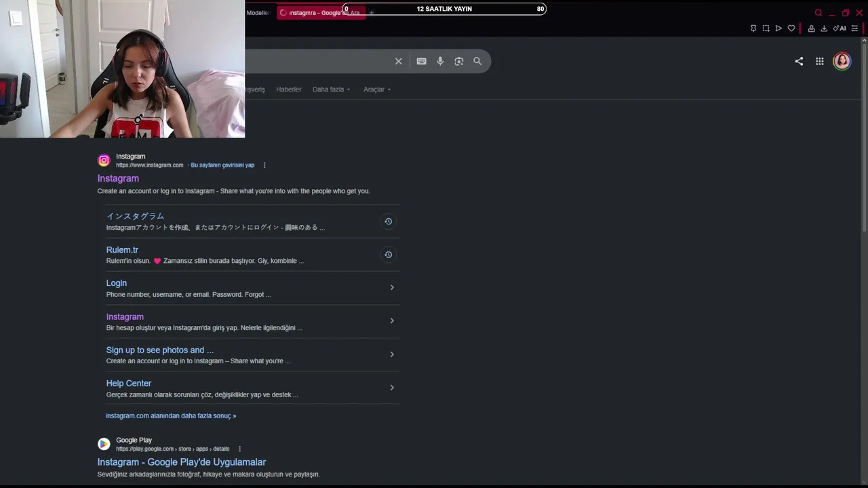Viewport: 868px width, 488px height.
Task: Click the 'Sevdiğiniz arkadaşlarınızla fotoğraf' snippet
Action: [208, 474]
